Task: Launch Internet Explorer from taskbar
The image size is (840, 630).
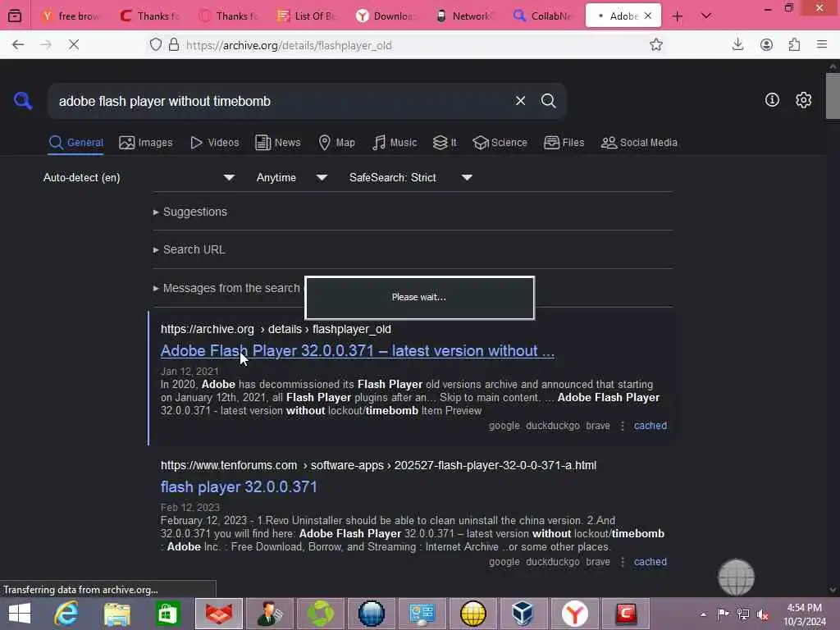Action: tap(67, 614)
